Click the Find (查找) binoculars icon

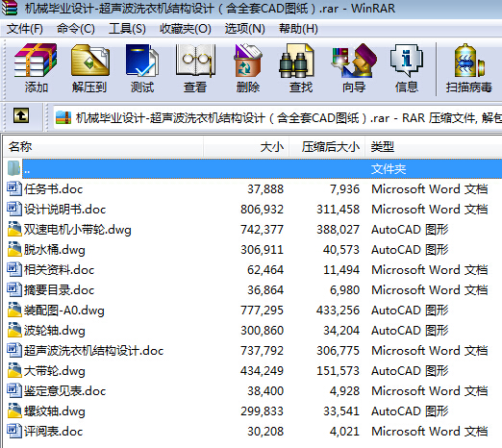pyautogui.click(x=296, y=61)
